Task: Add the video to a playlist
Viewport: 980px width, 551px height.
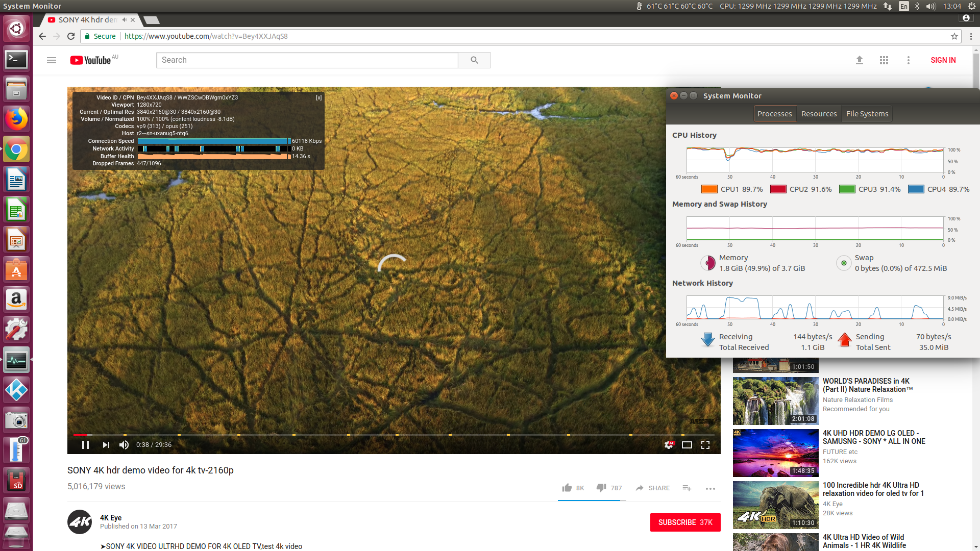Action: click(x=687, y=488)
